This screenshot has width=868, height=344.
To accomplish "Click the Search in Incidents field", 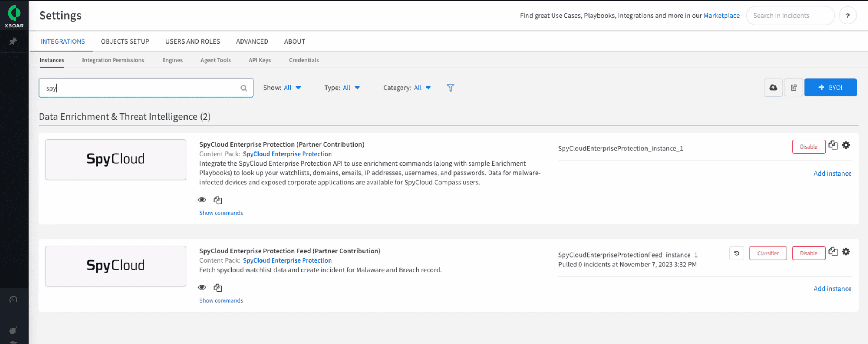I will [x=790, y=16].
